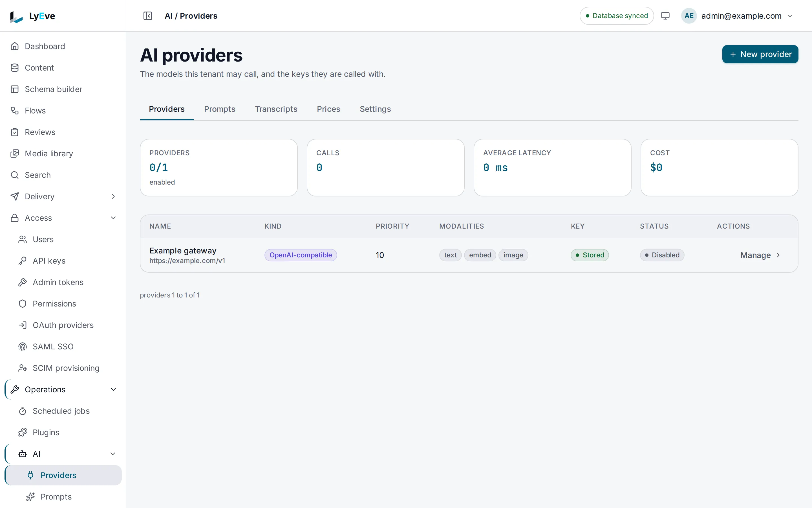812x508 pixels.
Task: Switch to the Settings tab
Action: pyautogui.click(x=375, y=109)
